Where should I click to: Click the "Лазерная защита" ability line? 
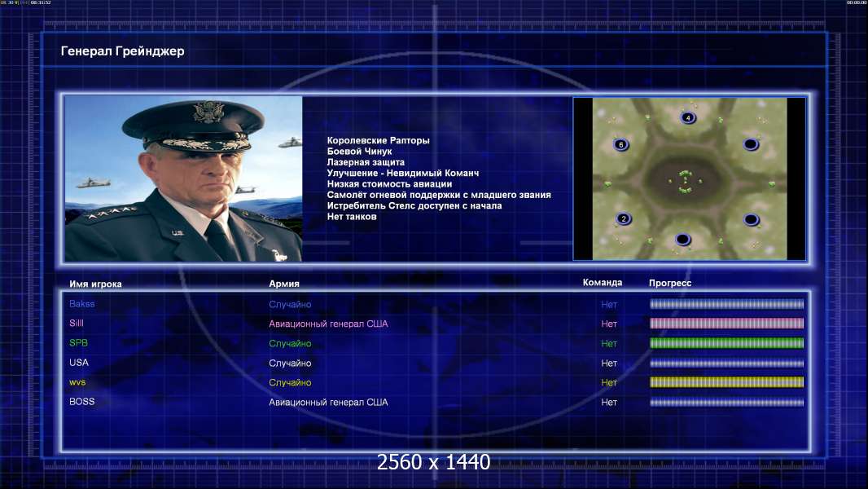366,162
